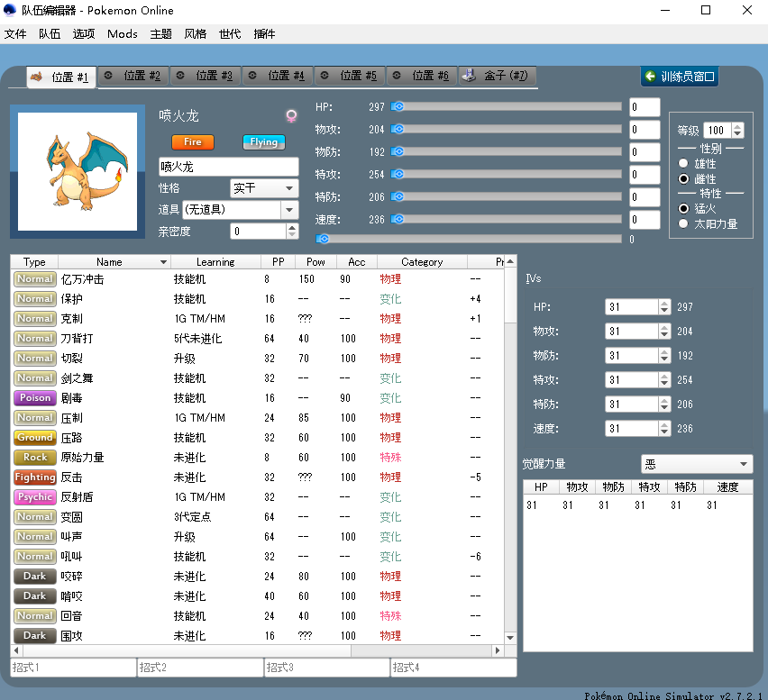768x700 pixels.
Task: Click the 等级 level spinner arrows
Action: click(x=737, y=131)
